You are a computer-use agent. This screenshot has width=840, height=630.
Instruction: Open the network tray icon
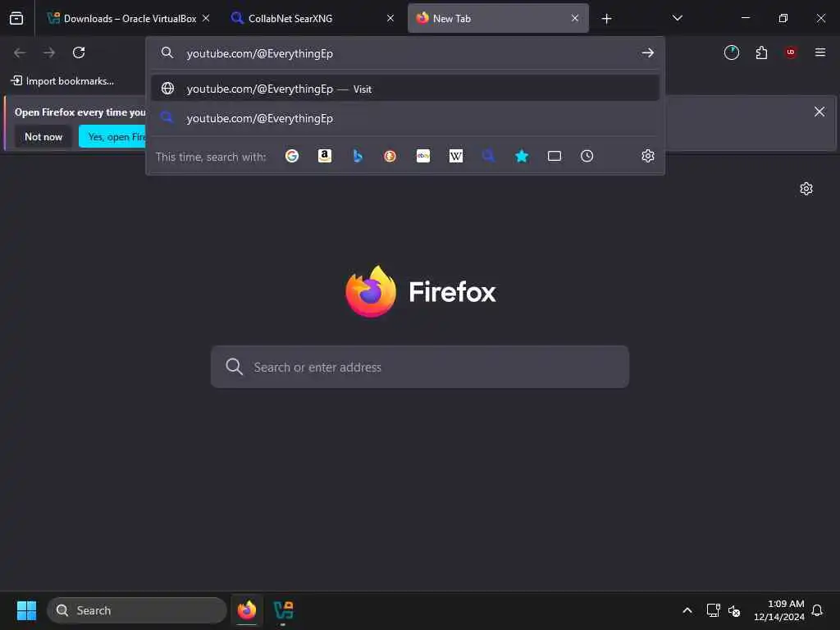713,610
